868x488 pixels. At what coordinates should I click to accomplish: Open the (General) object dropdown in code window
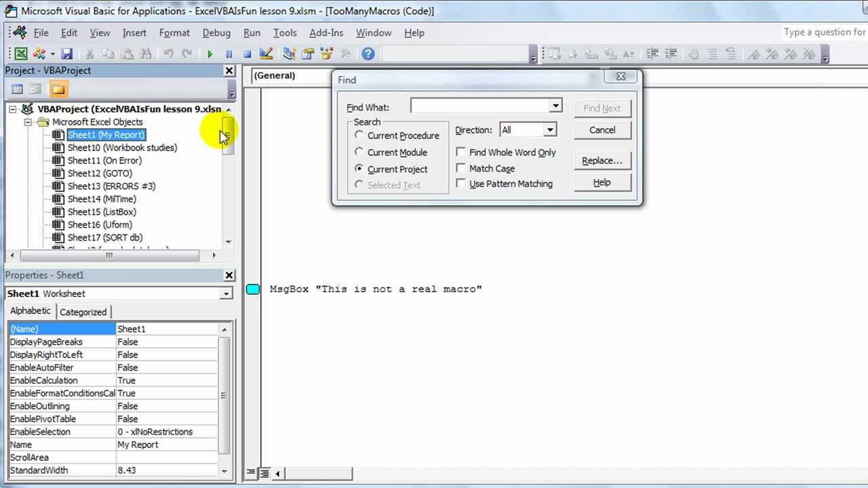[x=292, y=75]
